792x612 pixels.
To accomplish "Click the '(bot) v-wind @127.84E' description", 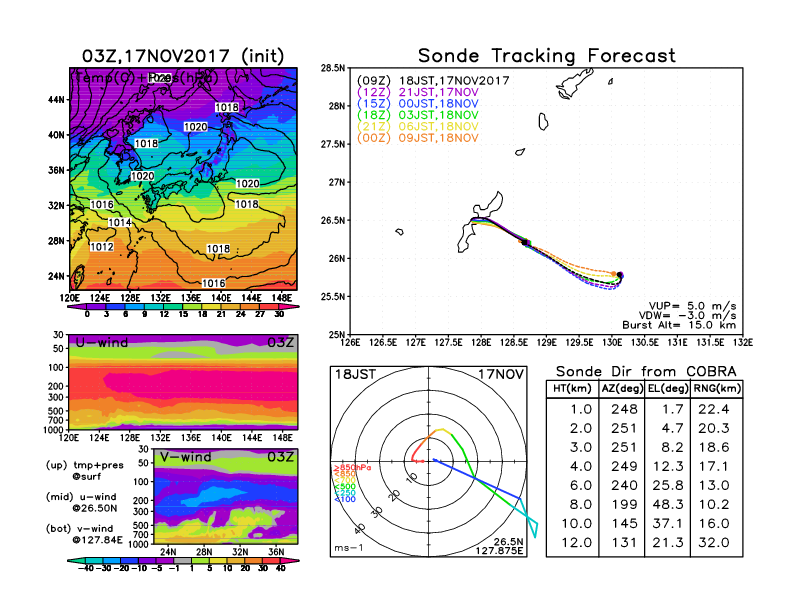I will point(84,534).
